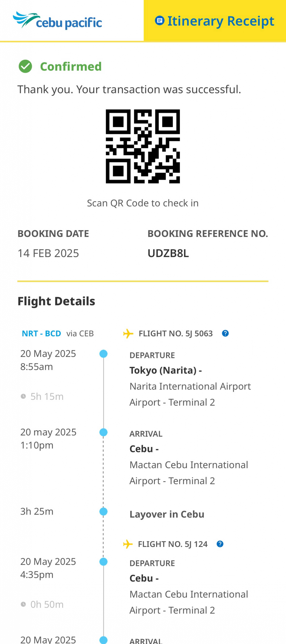Click the Layover in Cebu timeline dot

(x=103, y=512)
